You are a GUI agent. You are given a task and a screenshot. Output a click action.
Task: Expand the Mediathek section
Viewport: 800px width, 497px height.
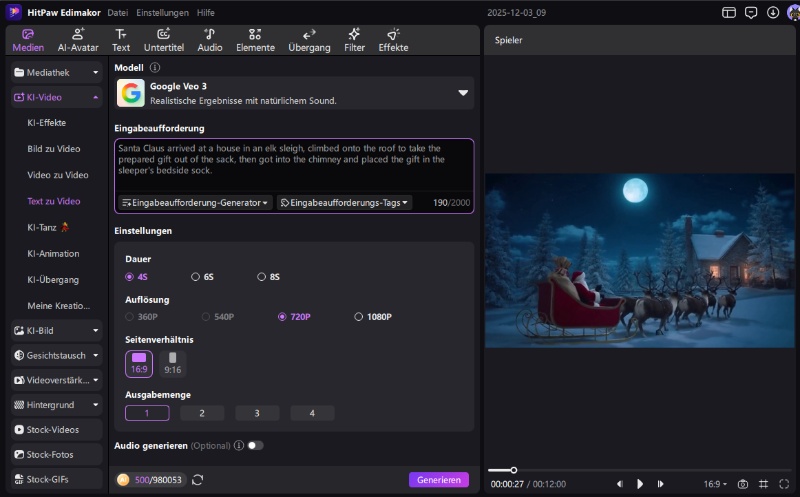(56, 72)
